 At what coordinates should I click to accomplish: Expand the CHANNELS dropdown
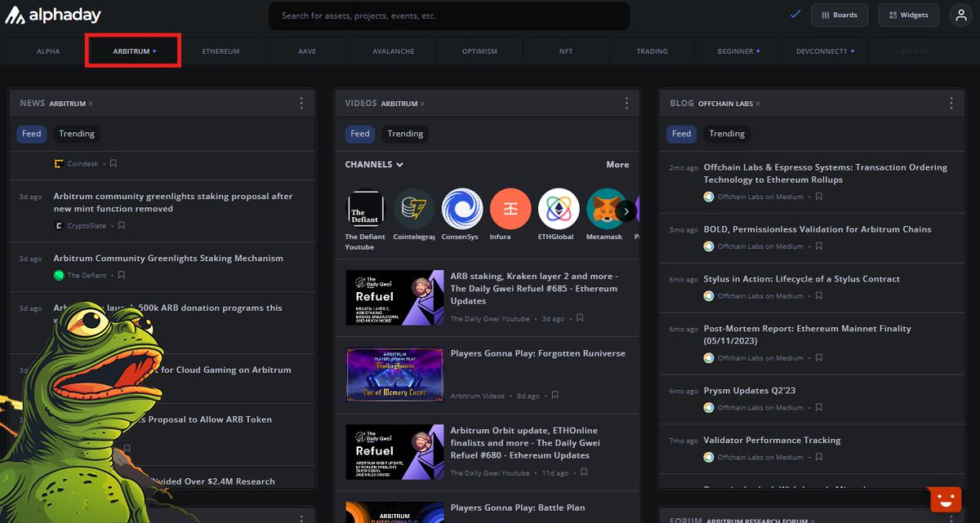pos(374,165)
